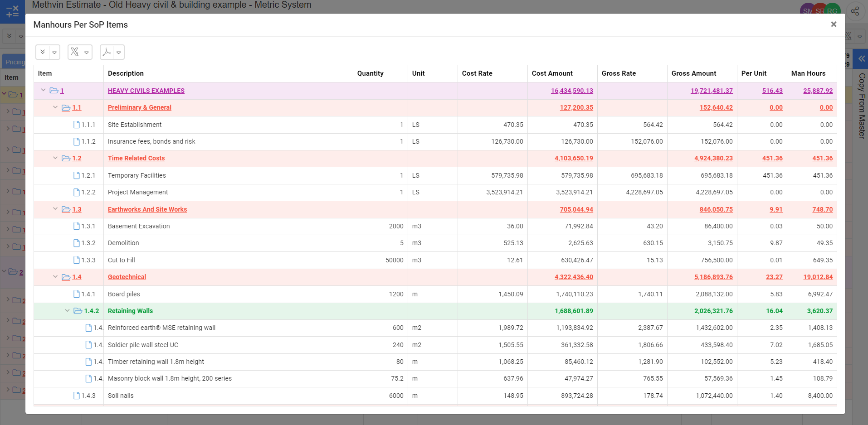This screenshot has width=868, height=425.
Task: Collapse the 1.4 Geotechnical section
Action: coord(55,277)
